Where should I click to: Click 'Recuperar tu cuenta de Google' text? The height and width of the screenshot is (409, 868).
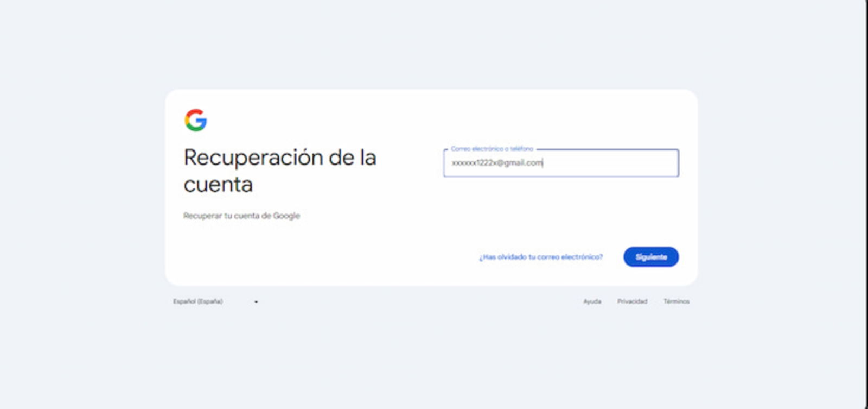point(241,216)
